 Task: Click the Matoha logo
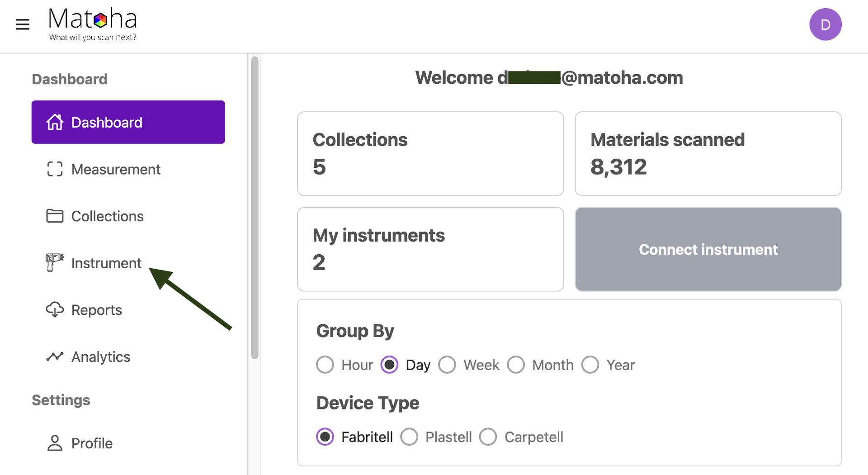coord(93,24)
